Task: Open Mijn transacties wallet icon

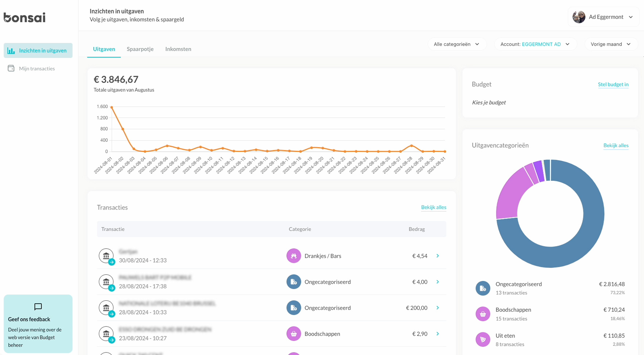Action: coord(11,69)
